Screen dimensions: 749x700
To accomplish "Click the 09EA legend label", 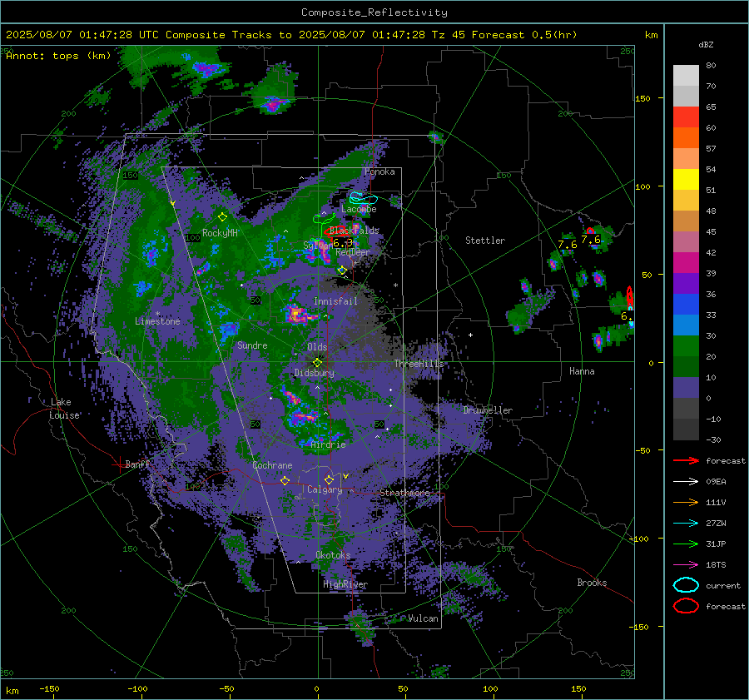I will pyautogui.click(x=716, y=482).
